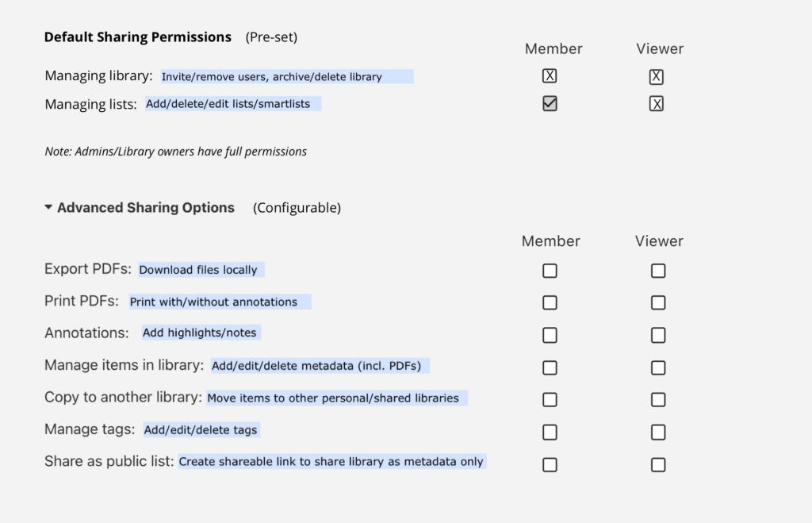The width and height of the screenshot is (812, 523).
Task: Enable Export PDFs for Viewer
Action: coord(658,271)
